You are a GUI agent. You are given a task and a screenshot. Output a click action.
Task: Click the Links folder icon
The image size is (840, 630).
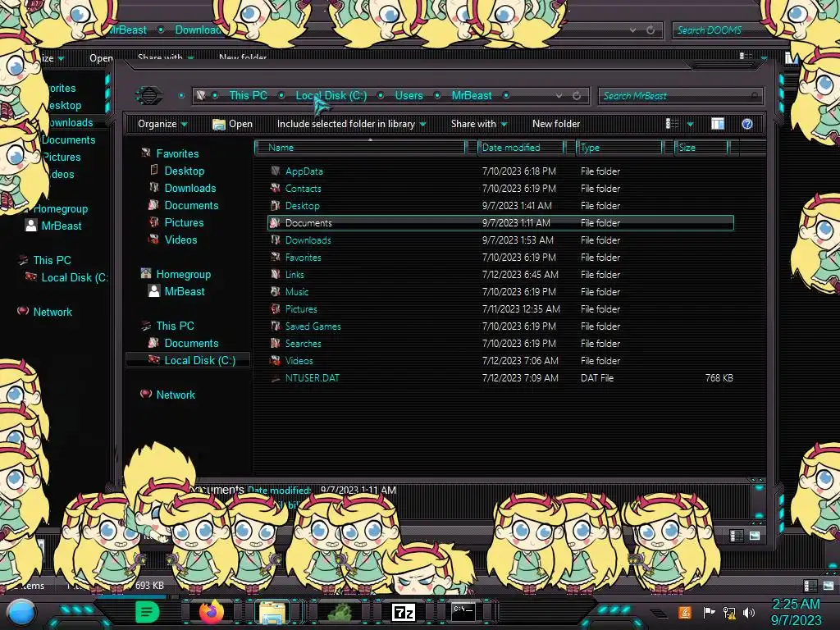[276, 274]
